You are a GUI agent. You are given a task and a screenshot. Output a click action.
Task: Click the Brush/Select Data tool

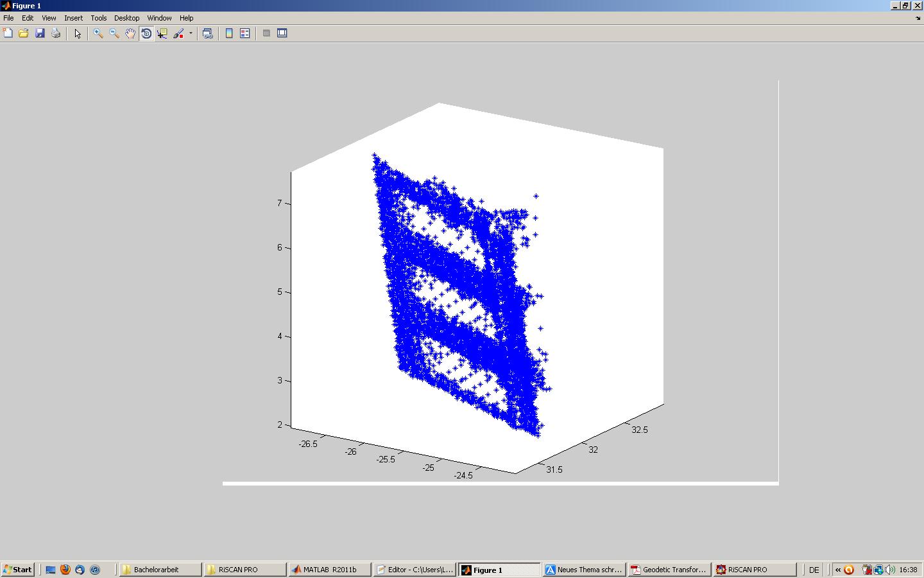tap(178, 33)
